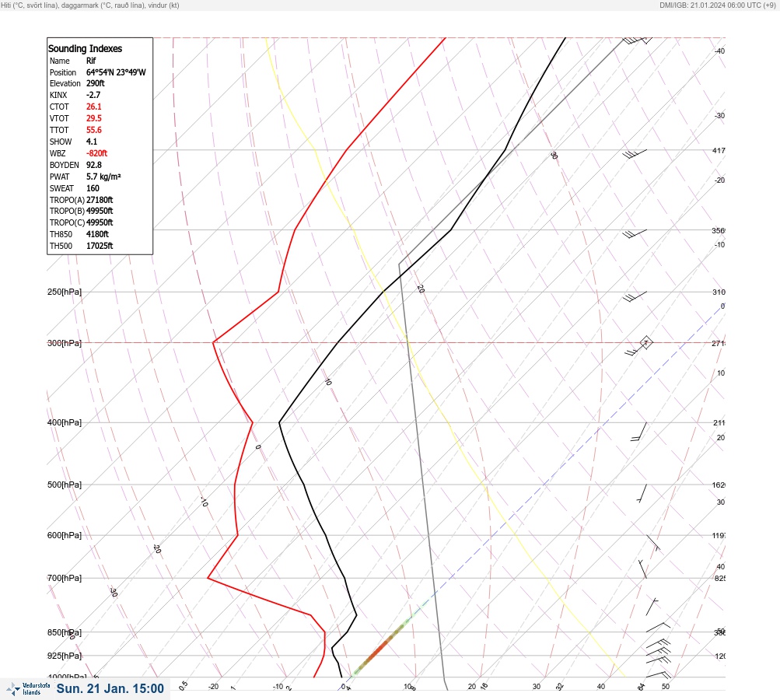Click the wind barb at 500 hPa
780x700 pixels.
coord(642,493)
